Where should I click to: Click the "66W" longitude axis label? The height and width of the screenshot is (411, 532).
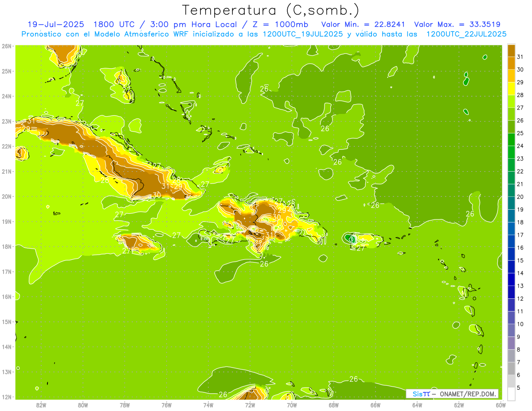coord(376,404)
